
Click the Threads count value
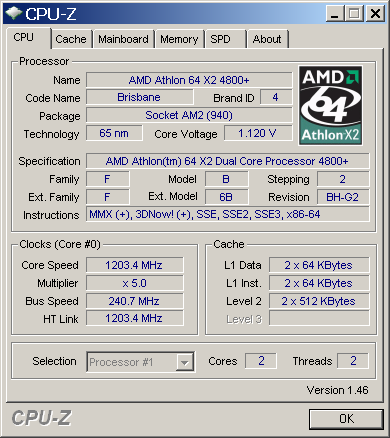click(x=353, y=361)
